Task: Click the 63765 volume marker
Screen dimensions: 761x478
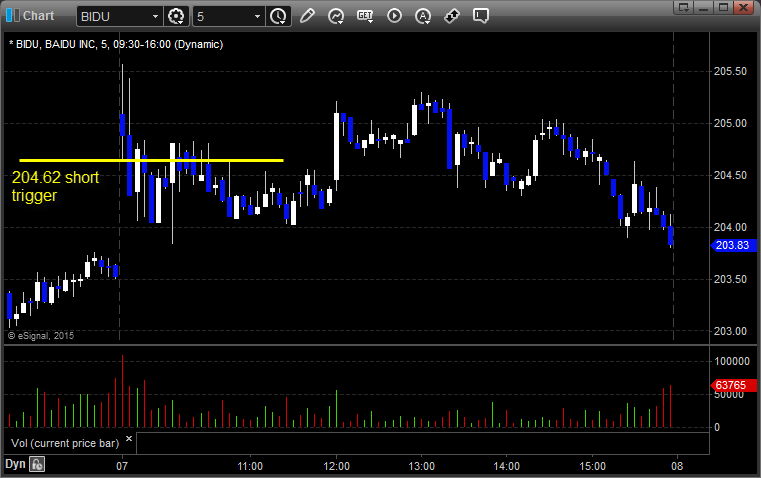Action: click(x=733, y=385)
